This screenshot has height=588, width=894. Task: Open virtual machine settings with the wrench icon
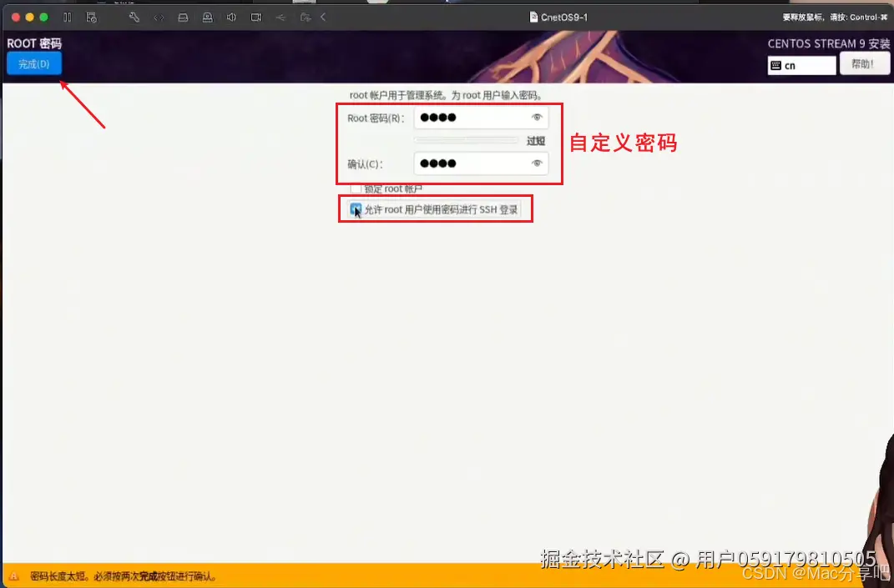click(134, 17)
